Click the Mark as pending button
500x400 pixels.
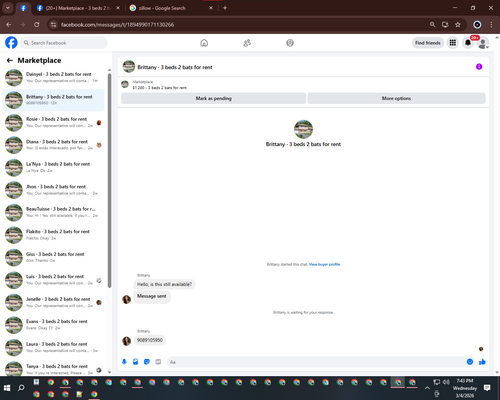click(213, 98)
